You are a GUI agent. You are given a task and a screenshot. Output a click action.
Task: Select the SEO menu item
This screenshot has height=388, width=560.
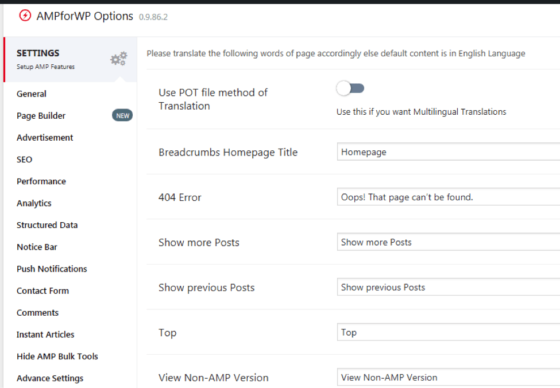[x=24, y=159]
